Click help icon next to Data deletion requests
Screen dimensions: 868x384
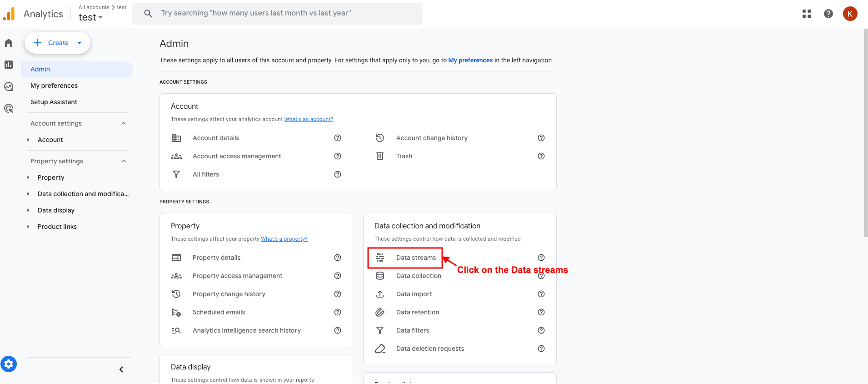pos(541,349)
